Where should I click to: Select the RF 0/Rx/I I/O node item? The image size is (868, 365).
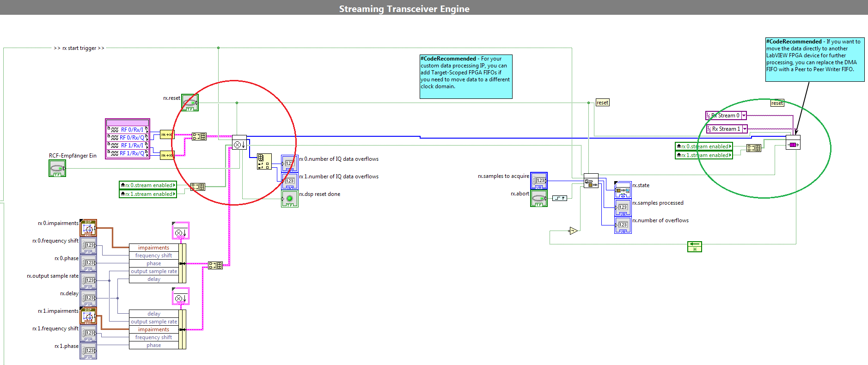132,130
